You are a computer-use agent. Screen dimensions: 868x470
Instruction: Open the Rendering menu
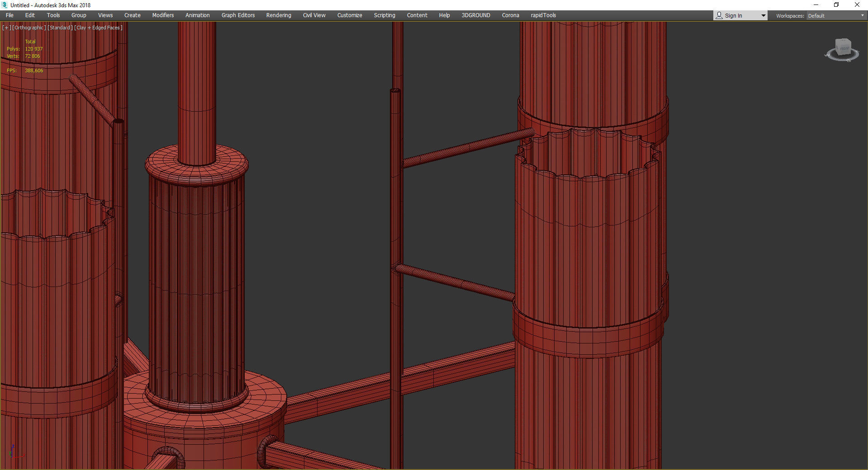(x=279, y=15)
